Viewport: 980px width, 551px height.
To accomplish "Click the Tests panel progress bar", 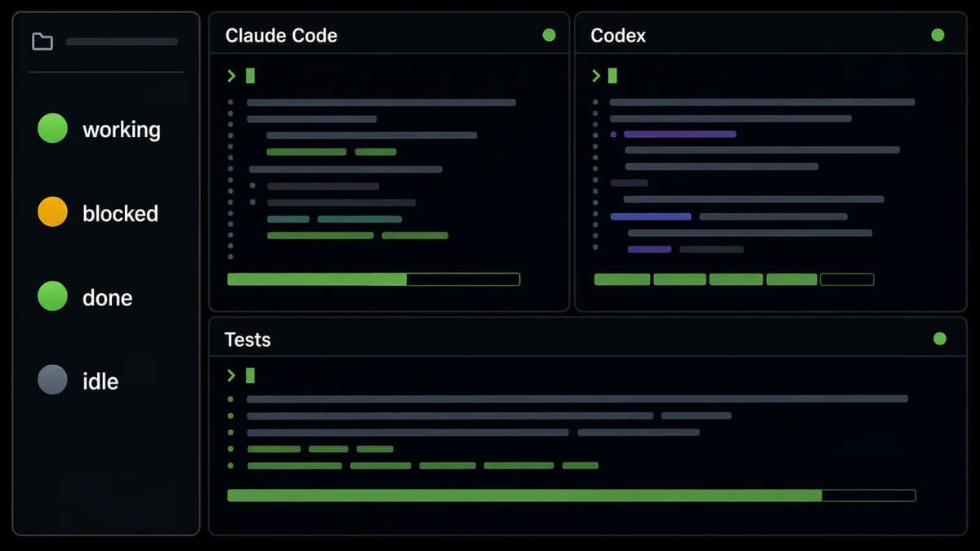I will tap(572, 495).
